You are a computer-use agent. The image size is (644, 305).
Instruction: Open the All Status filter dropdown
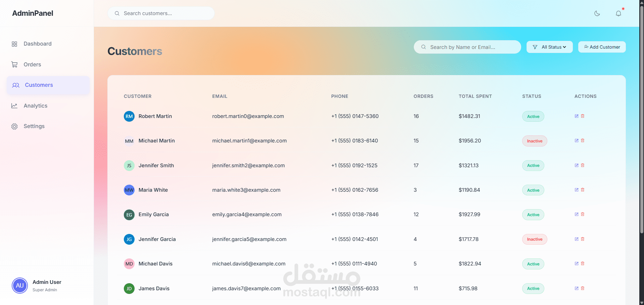(549, 47)
